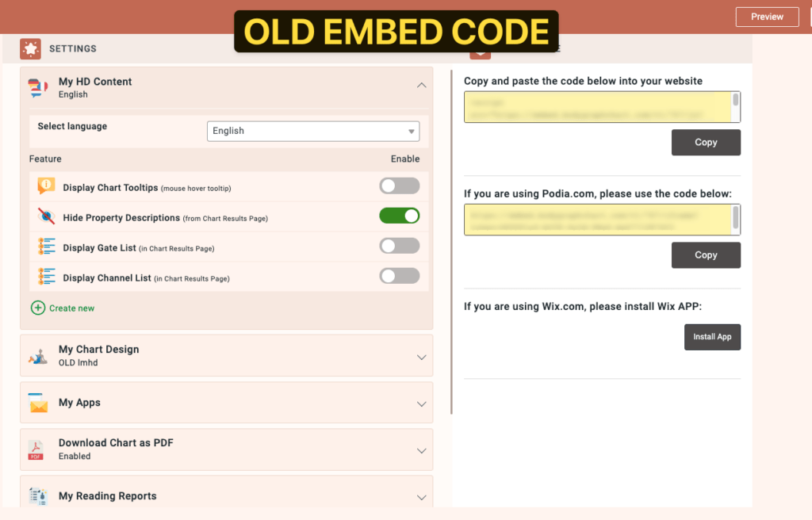Screen dimensions: 812x520
Task: Click the Display Chart Tooltips info icon
Action: pos(46,185)
